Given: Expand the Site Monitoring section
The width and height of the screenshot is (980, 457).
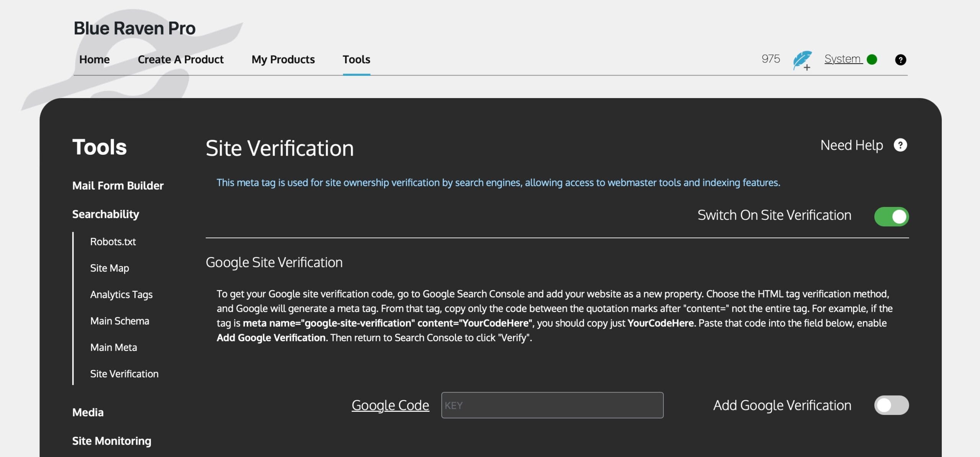Looking at the screenshot, I should click(111, 441).
